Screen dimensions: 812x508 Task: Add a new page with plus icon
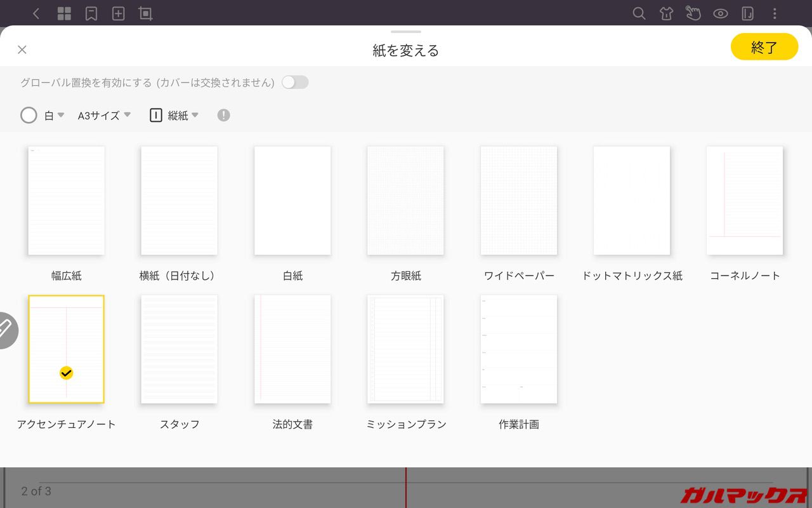click(119, 13)
